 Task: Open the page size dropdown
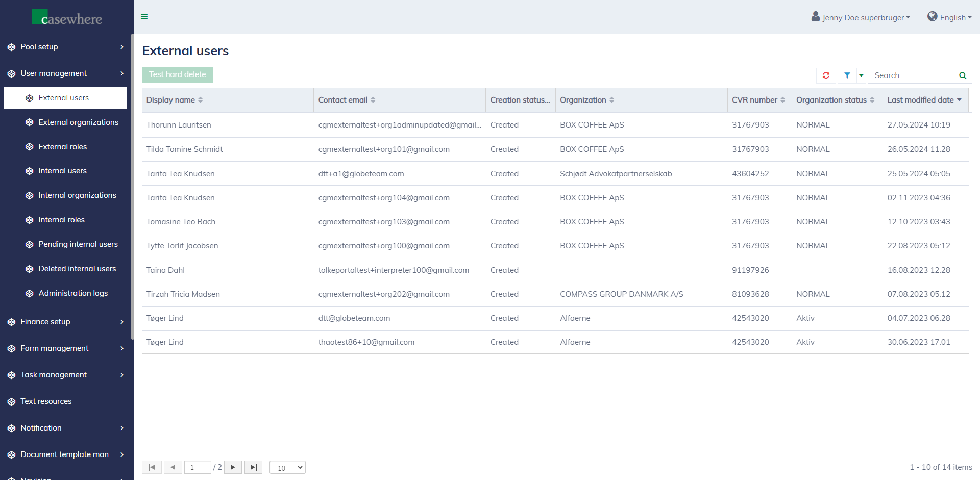(x=287, y=468)
